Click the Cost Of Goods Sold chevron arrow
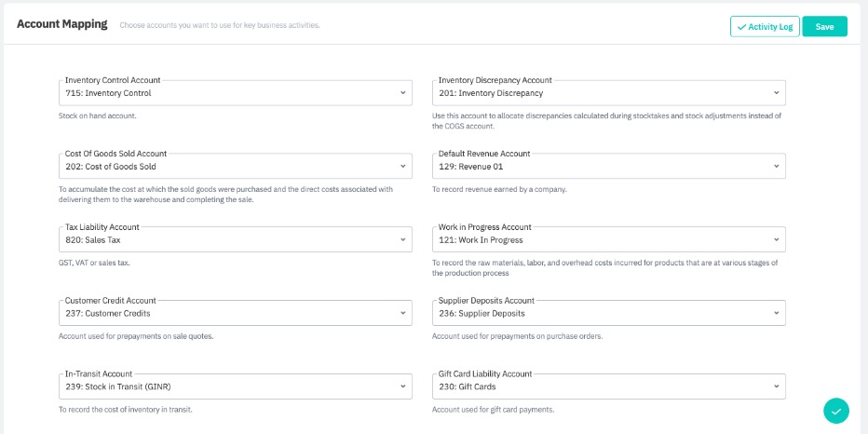 pos(403,167)
